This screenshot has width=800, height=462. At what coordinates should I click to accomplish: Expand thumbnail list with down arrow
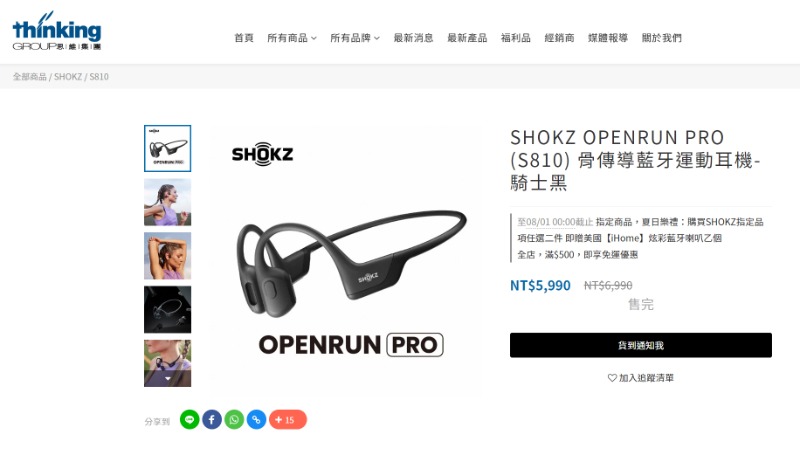click(x=167, y=379)
